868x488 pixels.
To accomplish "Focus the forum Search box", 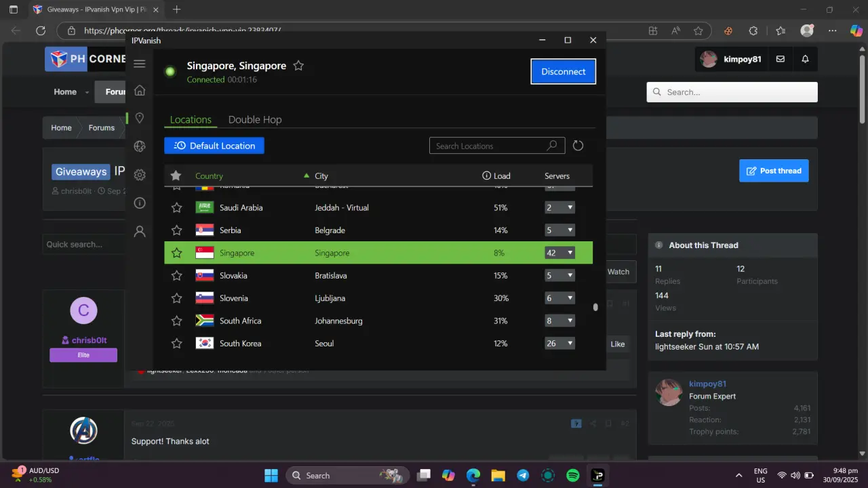I will coord(732,92).
